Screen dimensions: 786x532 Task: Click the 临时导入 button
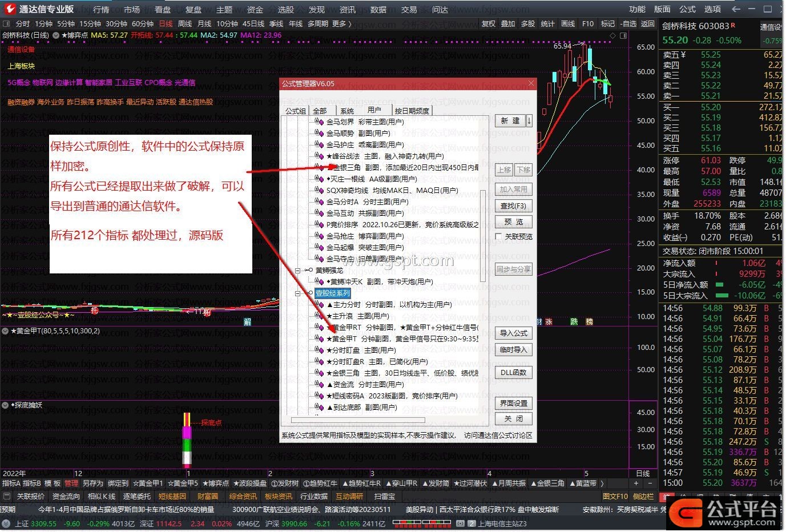point(513,349)
